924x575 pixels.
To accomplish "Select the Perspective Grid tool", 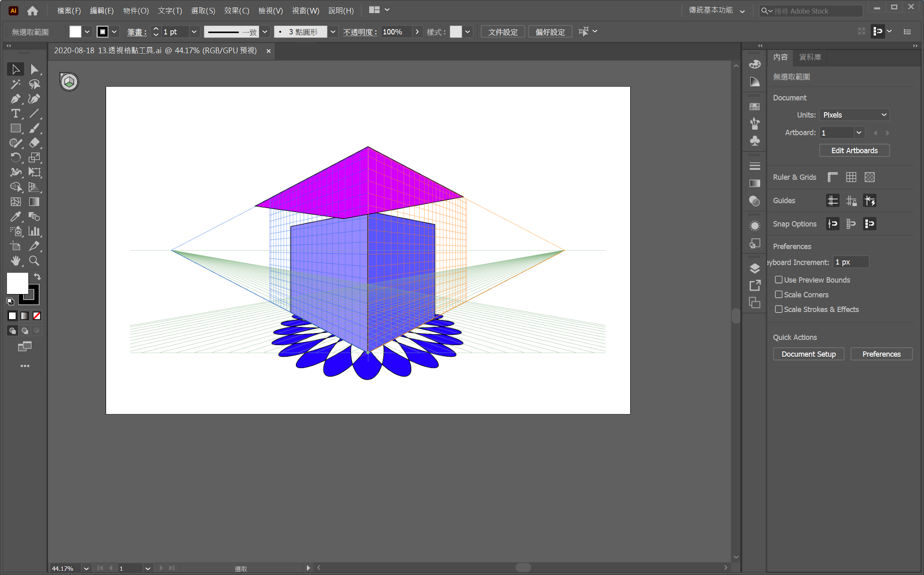I will [34, 187].
